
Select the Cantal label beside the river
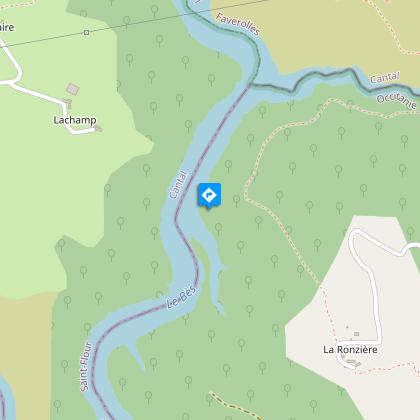(x=179, y=185)
